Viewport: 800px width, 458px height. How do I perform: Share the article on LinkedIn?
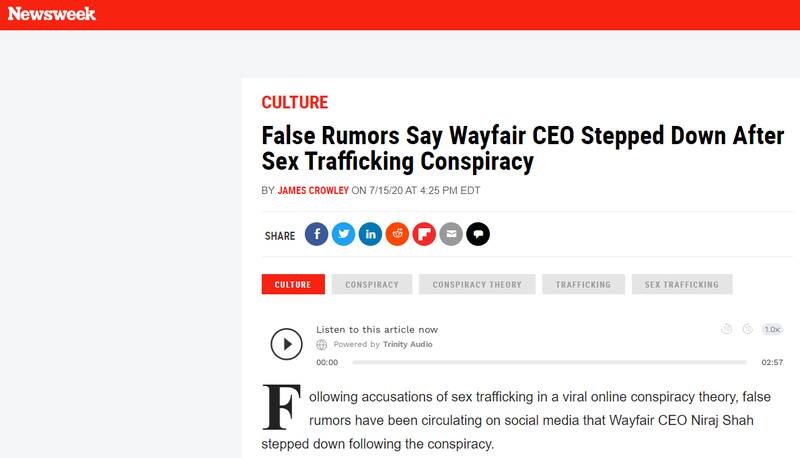tap(370, 235)
